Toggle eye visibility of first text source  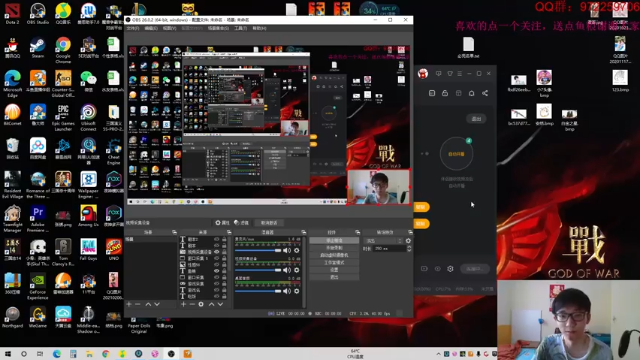[x=217, y=239]
